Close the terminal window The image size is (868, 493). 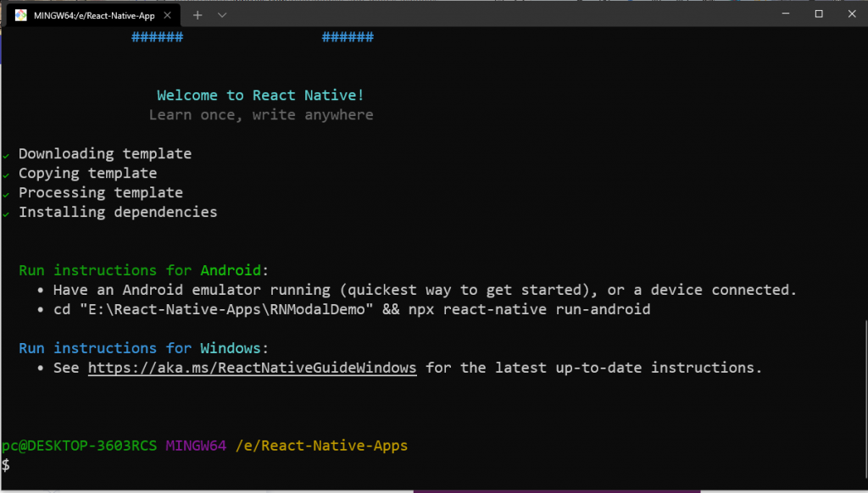[x=851, y=14]
